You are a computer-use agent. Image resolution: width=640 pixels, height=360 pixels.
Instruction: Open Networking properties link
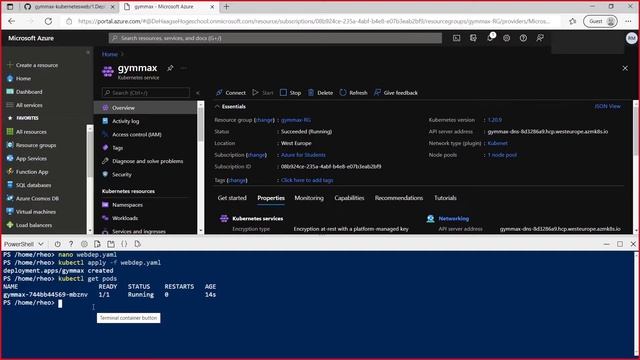tap(453, 219)
